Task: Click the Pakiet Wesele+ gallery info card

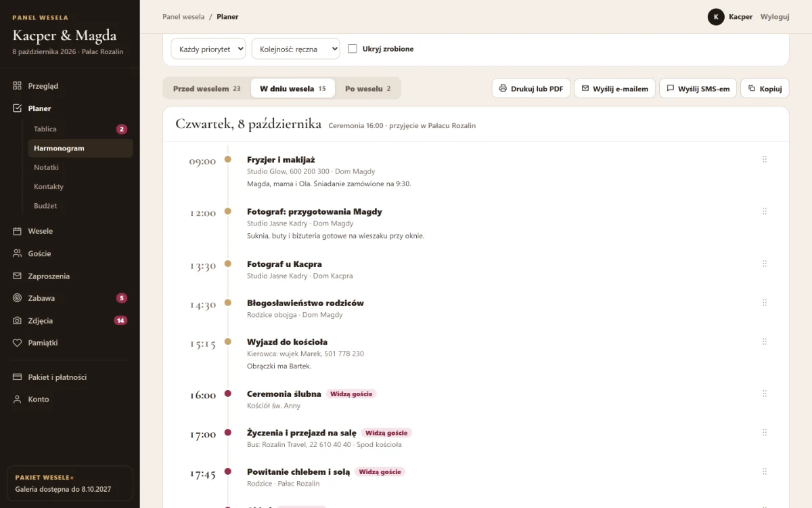Action: 70,483
